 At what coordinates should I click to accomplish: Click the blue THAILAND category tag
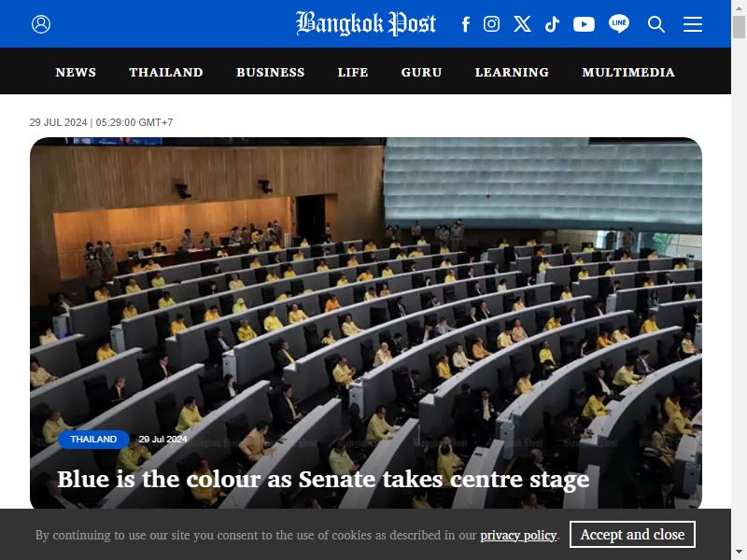(x=93, y=439)
